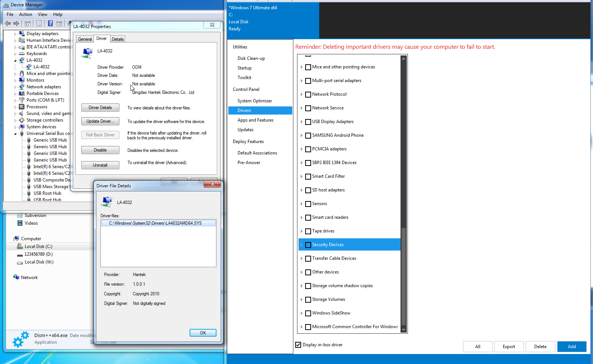The width and height of the screenshot is (593, 364).
Task: Click the LA-4032 child device icon in tree
Action: (29, 67)
